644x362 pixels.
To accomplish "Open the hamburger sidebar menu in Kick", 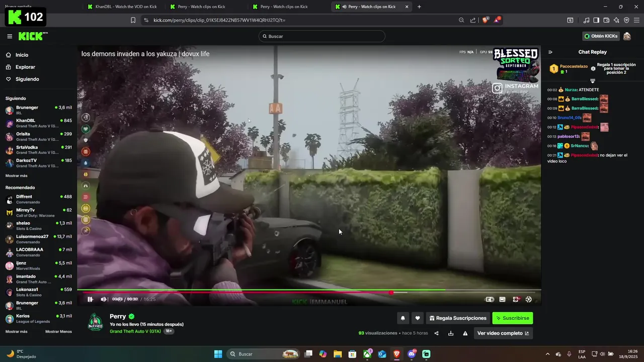I will (x=10, y=36).
